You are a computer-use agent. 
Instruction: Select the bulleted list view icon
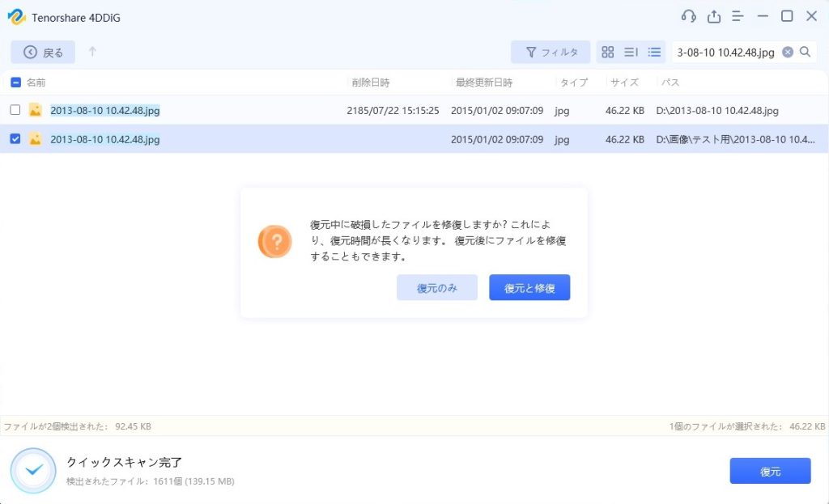654,52
